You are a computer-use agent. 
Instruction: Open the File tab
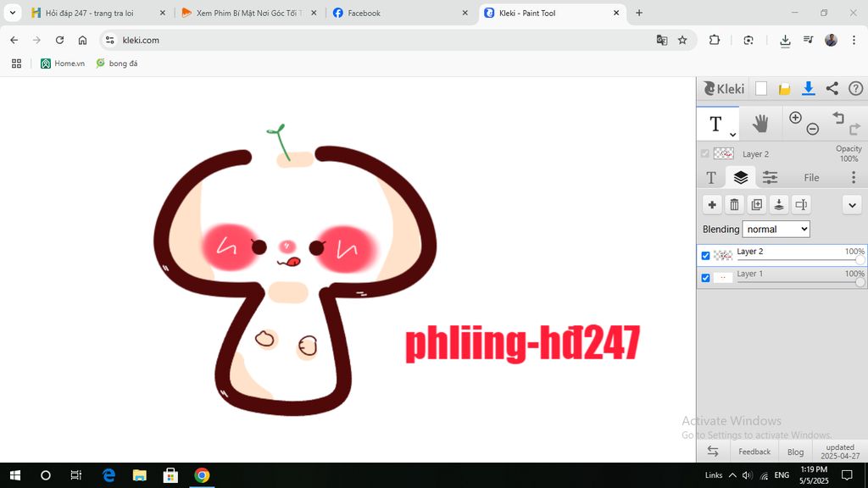point(811,178)
